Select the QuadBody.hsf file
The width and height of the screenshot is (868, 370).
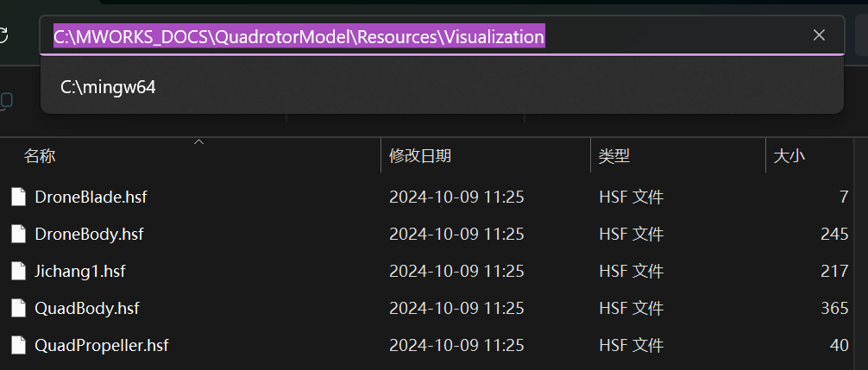pyautogui.click(x=87, y=308)
